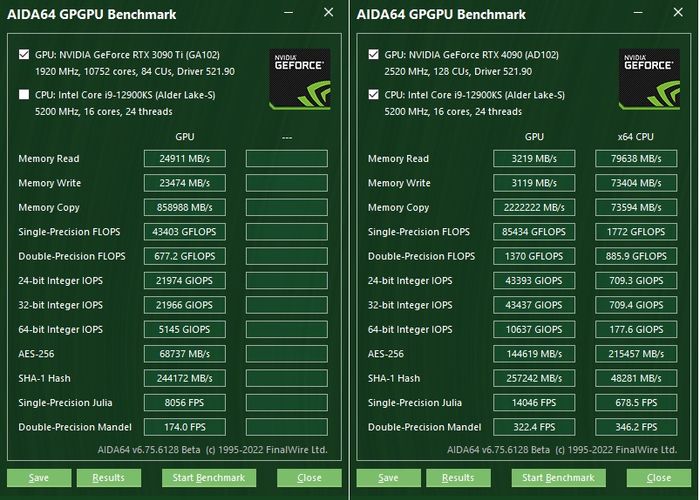This screenshot has height=500, width=700.
Task: Click Close button in the RTX 4090 window
Action: pos(659,478)
